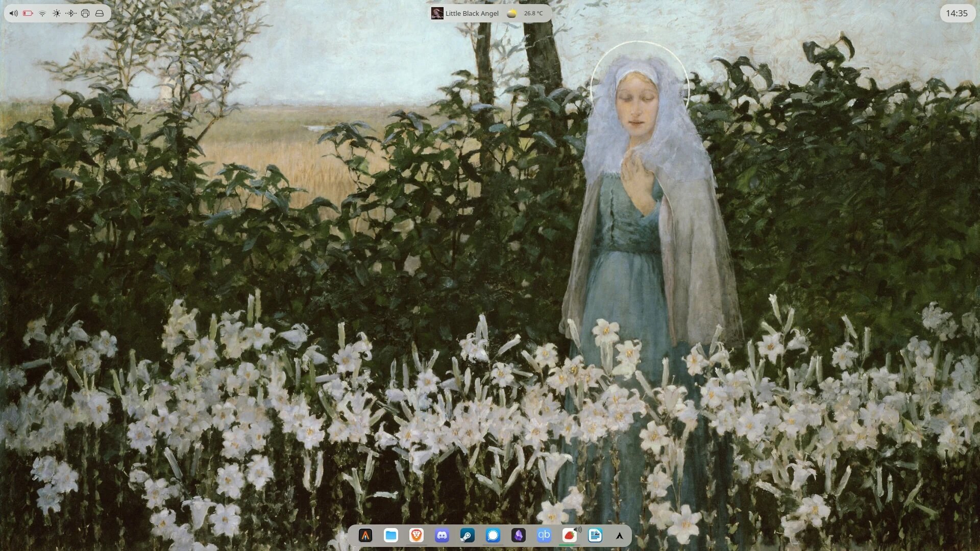Open Obsidian from the dock
This screenshot has height=551, width=980.
(x=519, y=535)
